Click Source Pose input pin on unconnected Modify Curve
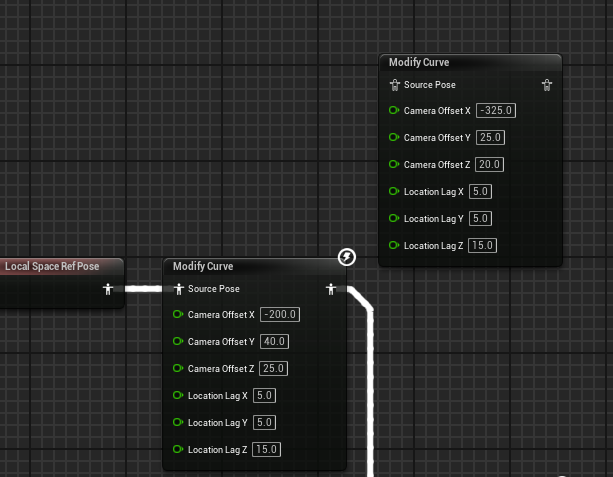 click(395, 85)
